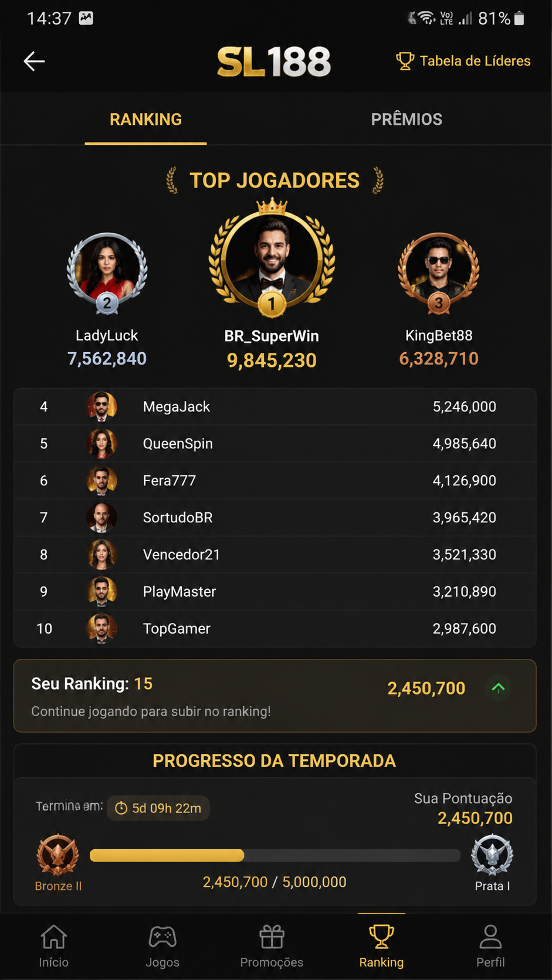Click the season progress bar
Screen dimensions: 552x980
275,855
